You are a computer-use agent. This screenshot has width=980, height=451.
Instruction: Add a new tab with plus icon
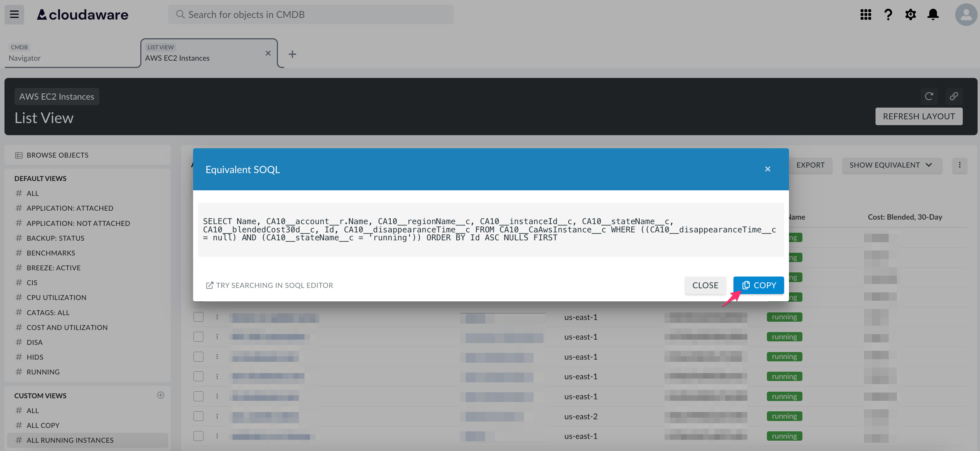292,54
